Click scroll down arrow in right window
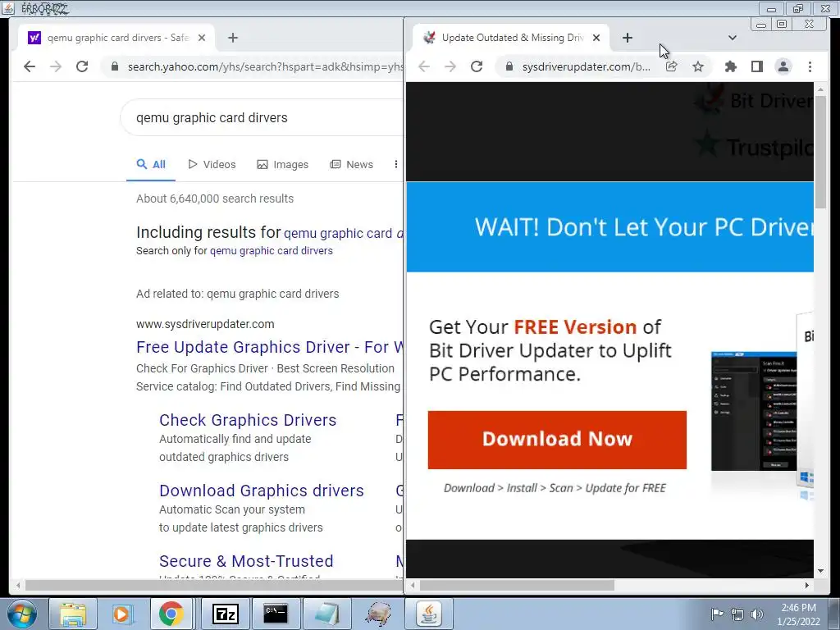Viewport: 840px width, 630px height. tap(820, 571)
